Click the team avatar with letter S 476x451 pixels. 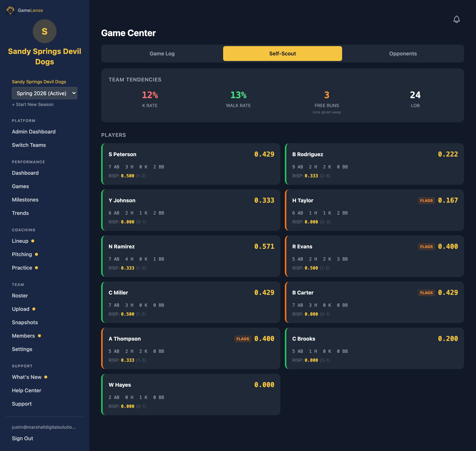[x=44, y=31]
